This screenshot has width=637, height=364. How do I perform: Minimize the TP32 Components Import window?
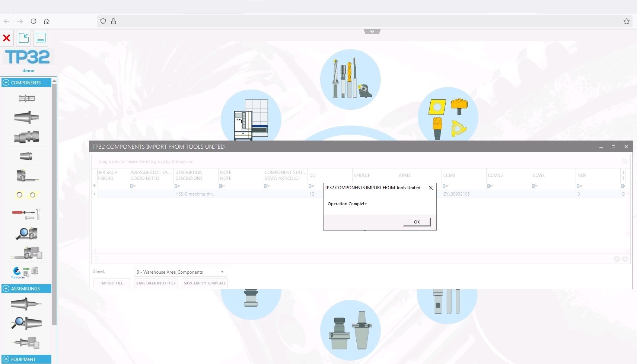601,147
